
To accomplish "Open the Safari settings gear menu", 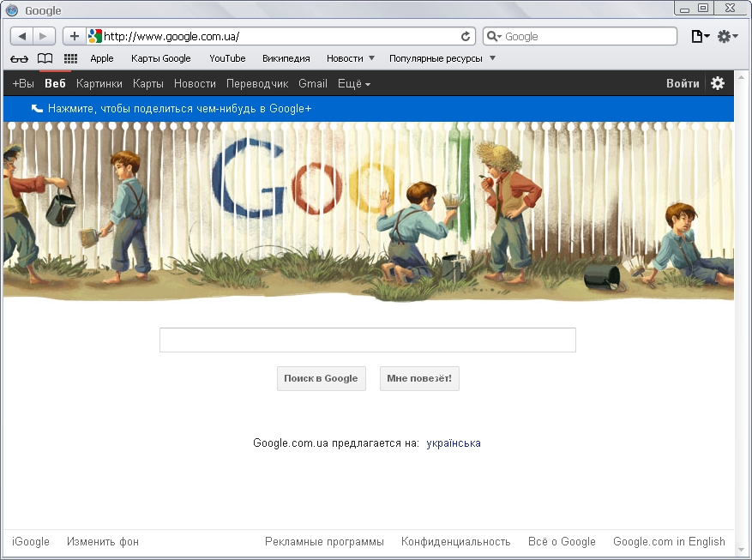I will (x=727, y=36).
